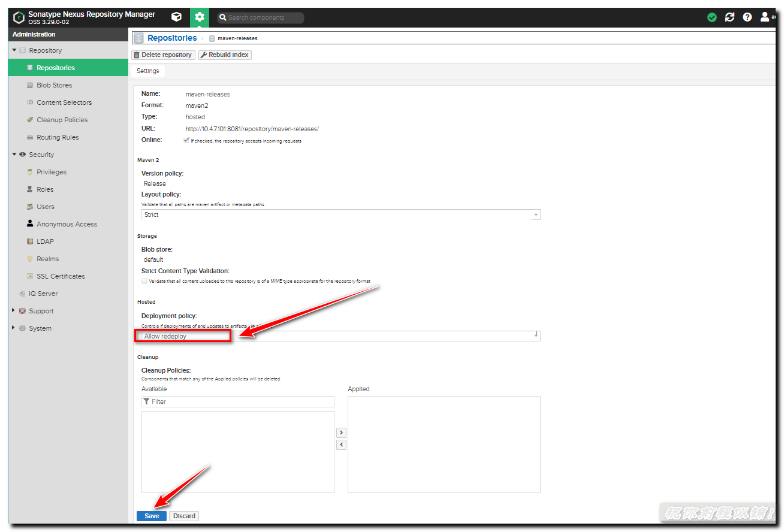The image size is (784, 532).
Task: Enable Strict Content Type Validation checkbox
Action: click(144, 281)
